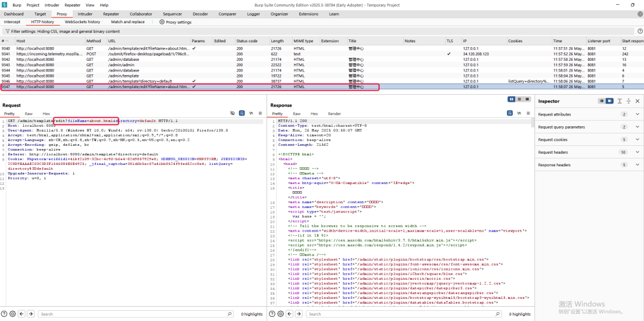The height and width of the screenshot is (321, 644).
Task: Sort history by the Method column
Action: 95,41
